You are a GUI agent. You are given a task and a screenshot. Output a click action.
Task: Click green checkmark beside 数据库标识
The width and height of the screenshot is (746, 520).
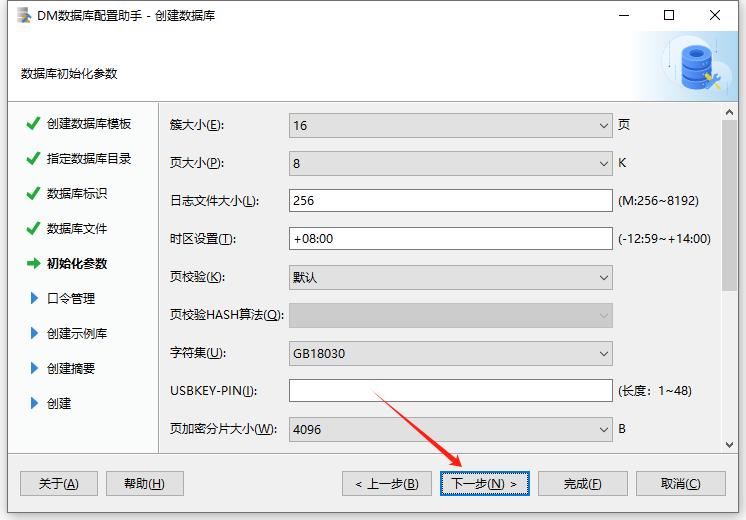pos(33,194)
